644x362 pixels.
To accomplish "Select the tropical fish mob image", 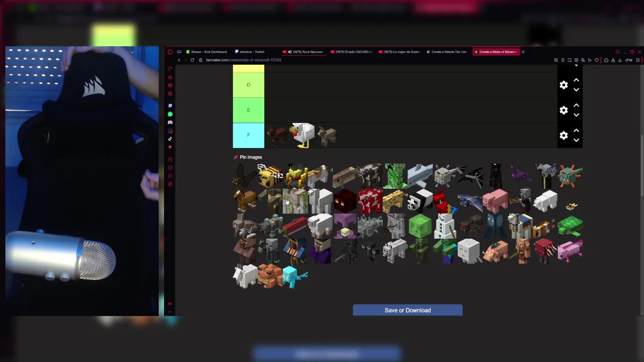I will click(x=545, y=226).
